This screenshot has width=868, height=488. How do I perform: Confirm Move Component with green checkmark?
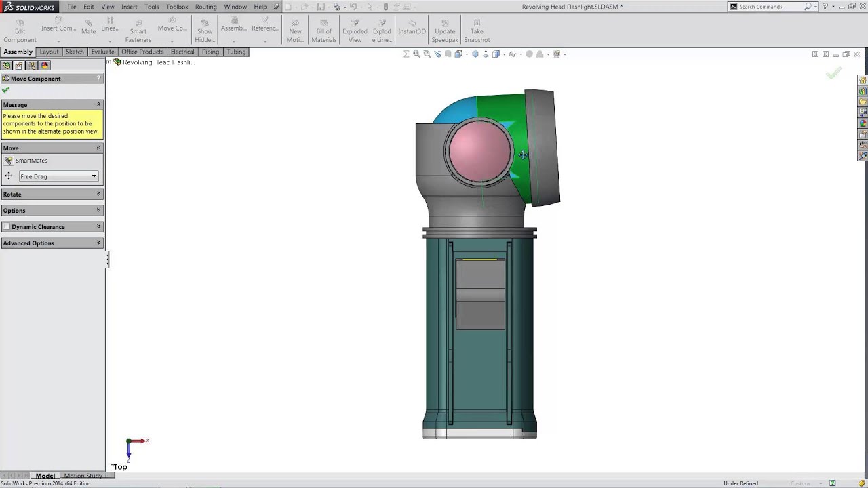click(x=5, y=90)
